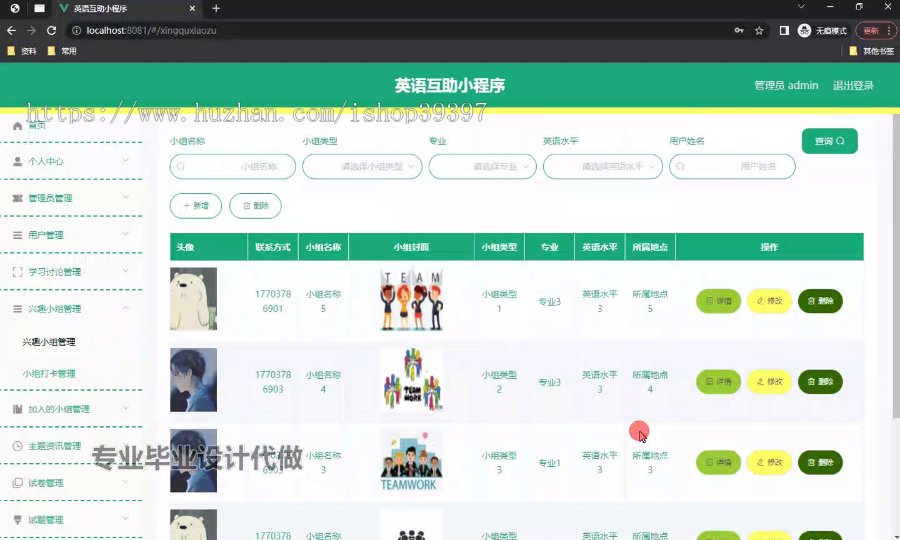
Task: Click the 管理员管理 sidebar icon
Action: [x=17, y=198]
